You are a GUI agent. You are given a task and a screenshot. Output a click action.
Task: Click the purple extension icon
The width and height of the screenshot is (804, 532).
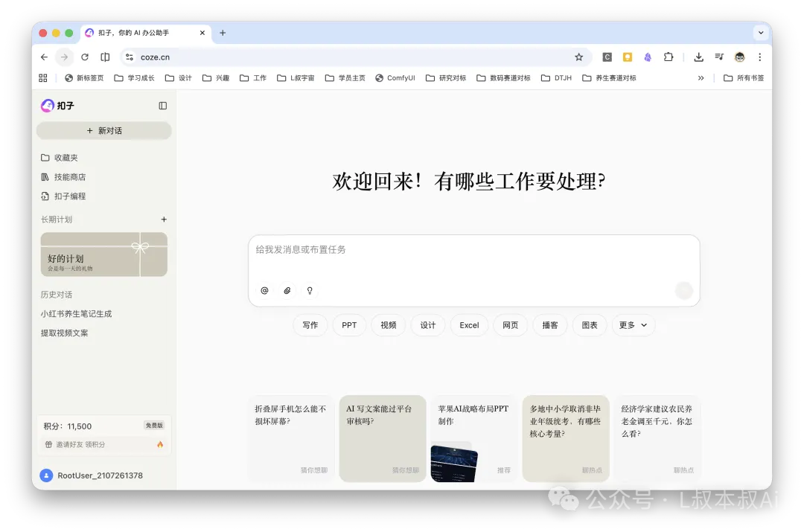pyautogui.click(x=648, y=57)
